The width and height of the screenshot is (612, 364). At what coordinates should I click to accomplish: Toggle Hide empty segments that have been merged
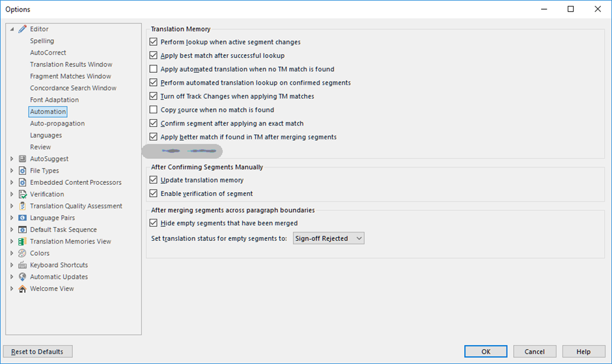coord(154,223)
